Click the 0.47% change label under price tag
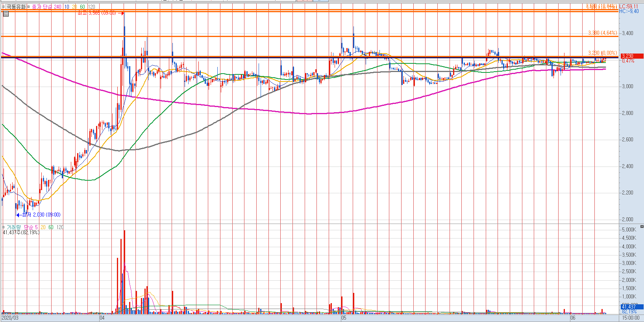This screenshot has width=644, height=322. tap(628, 61)
